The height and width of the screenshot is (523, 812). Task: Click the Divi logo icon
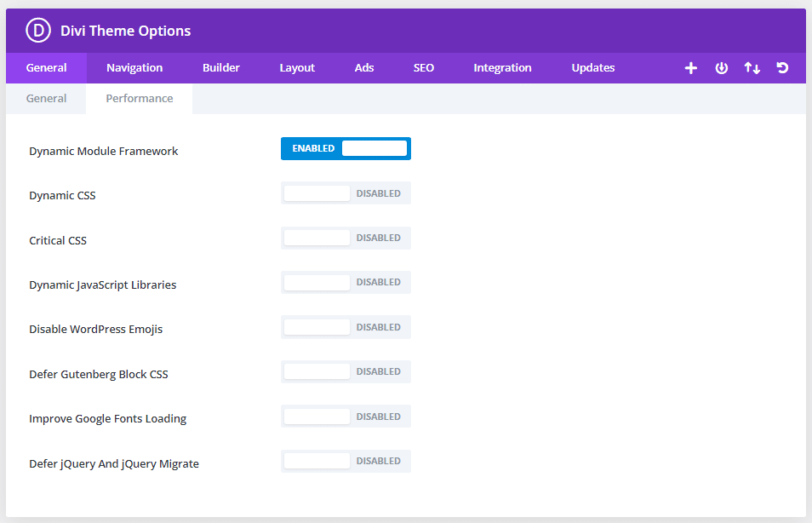pyautogui.click(x=38, y=31)
